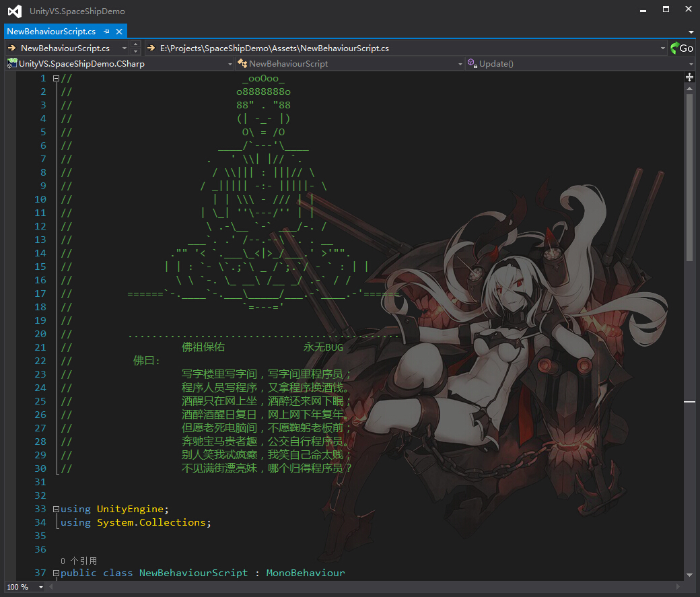This screenshot has height=597, width=700.
Task: Click the up stepper next to file dropdown
Action: tap(136, 44)
